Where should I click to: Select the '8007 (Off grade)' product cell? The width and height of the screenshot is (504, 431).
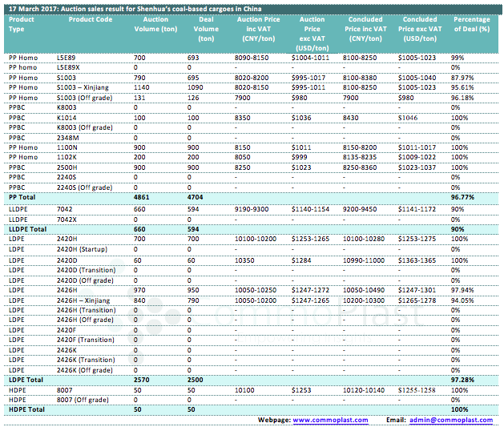pyautogui.click(x=83, y=399)
